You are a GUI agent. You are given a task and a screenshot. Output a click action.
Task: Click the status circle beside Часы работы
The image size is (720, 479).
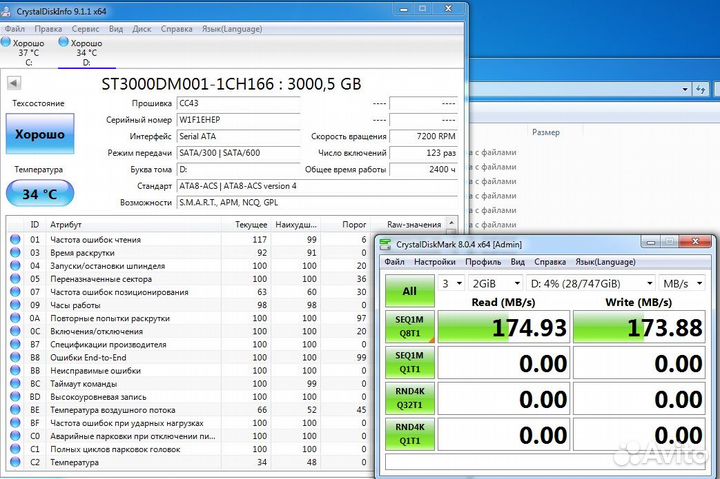[15, 305]
